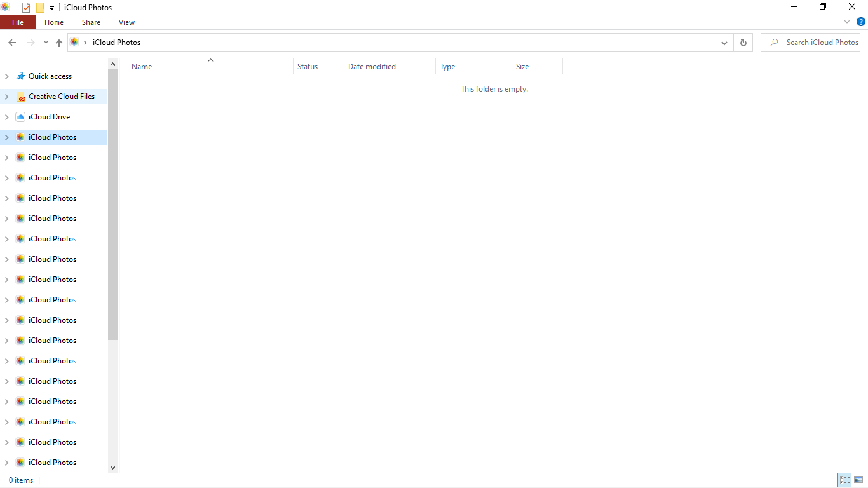868x488 pixels.
Task: Click the navigation pane scrollbar thumb
Action: [113, 205]
